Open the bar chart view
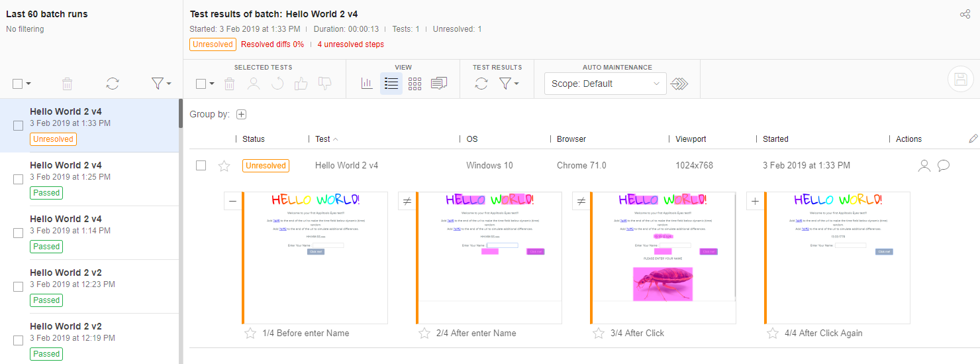The width and height of the screenshot is (980, 364). coord(367,84)
